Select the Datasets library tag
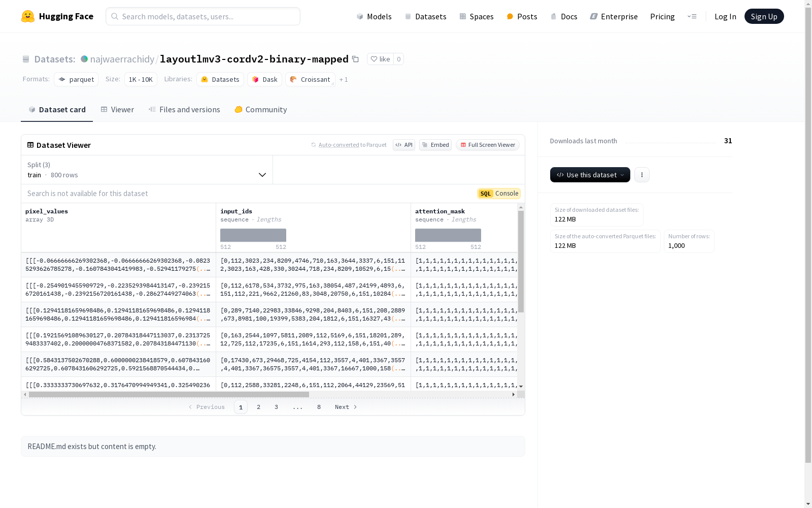812x508 pixels. pyautogui.click(x=220, y=79)
